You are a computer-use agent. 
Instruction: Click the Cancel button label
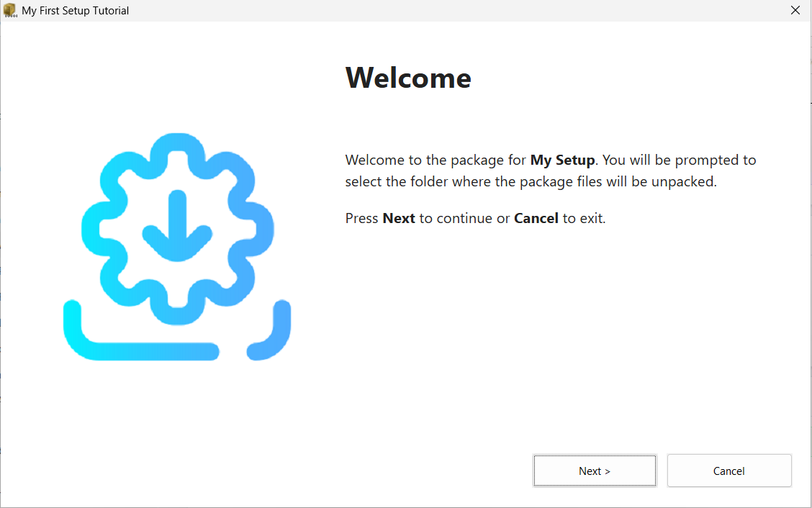[x=728, y=471]
